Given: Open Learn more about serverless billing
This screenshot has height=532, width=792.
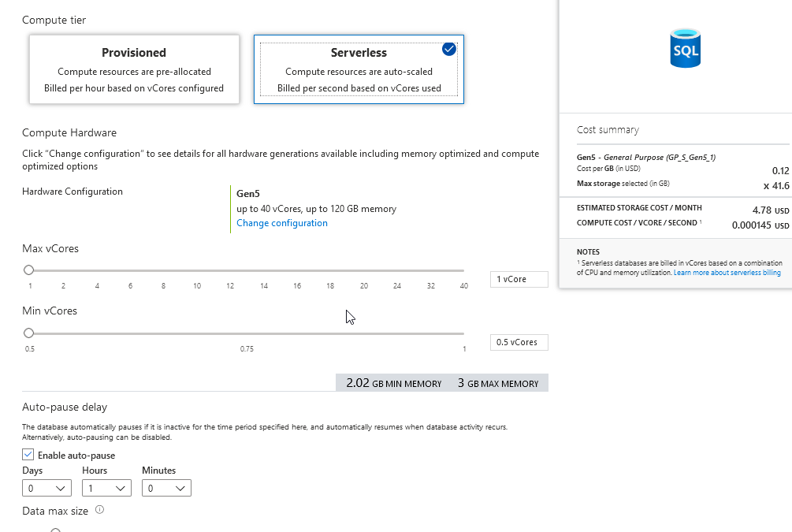Looking at the screenshot, I should pos(727,272).
